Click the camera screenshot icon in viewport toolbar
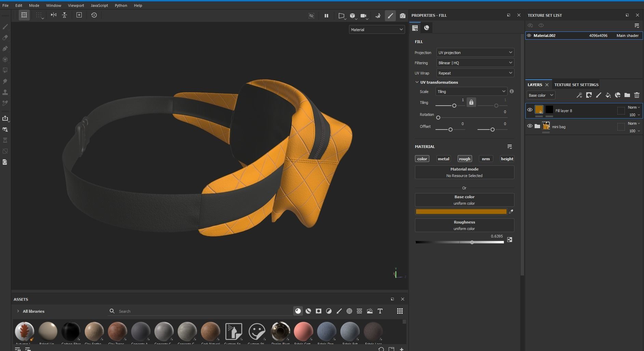 [403, 16]
